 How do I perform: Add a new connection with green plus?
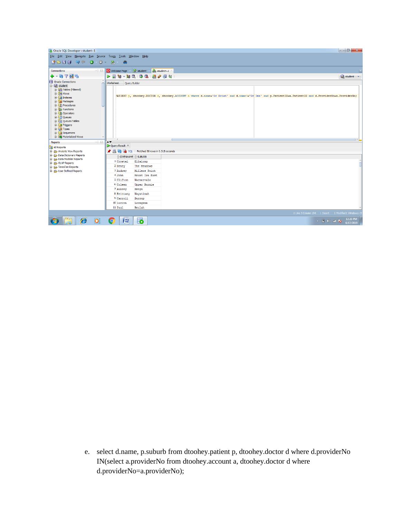point(52,76)
